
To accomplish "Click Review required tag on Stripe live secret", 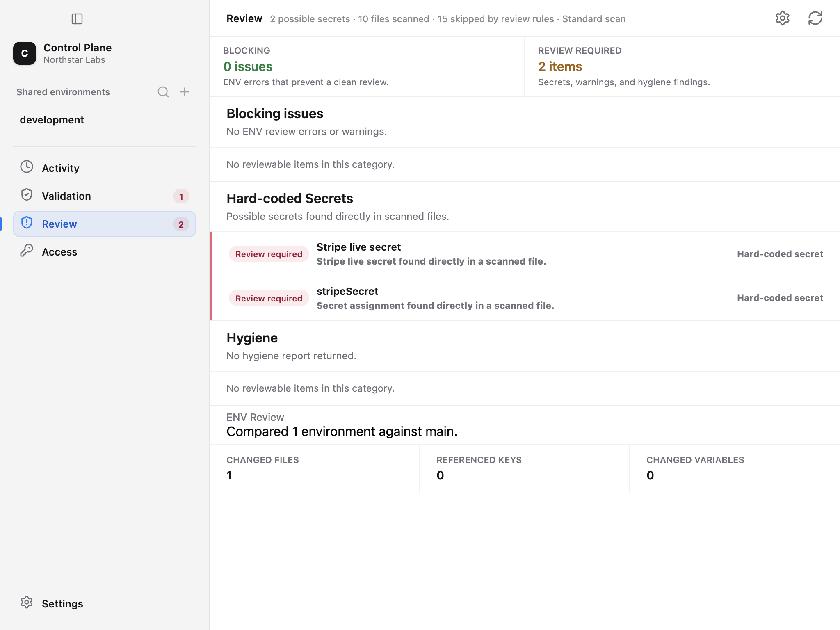I will tap(269, 254).
